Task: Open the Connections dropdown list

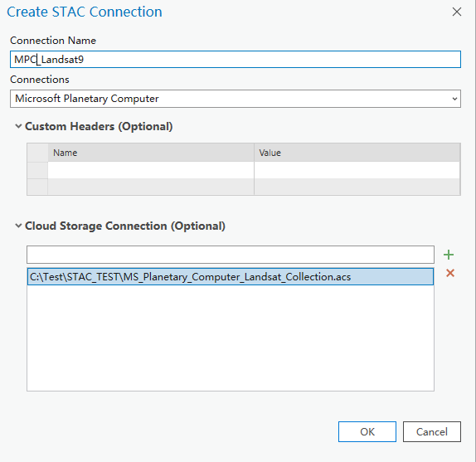Action: click(x=454, y=99)
